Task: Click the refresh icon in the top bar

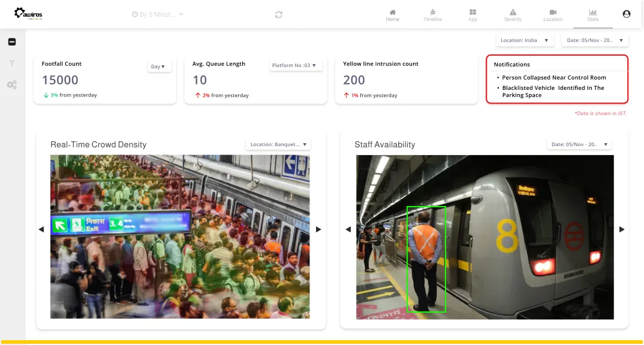Action: pyautogui.click(x=279, y=14)
